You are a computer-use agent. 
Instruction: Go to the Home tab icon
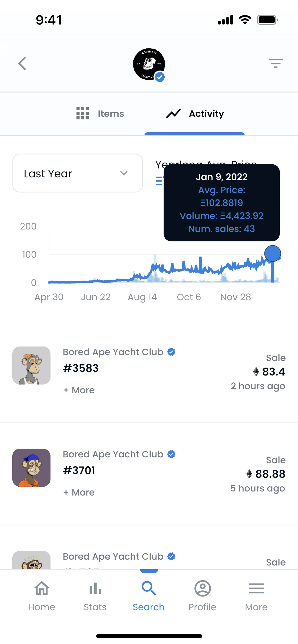tap(42, 589)
